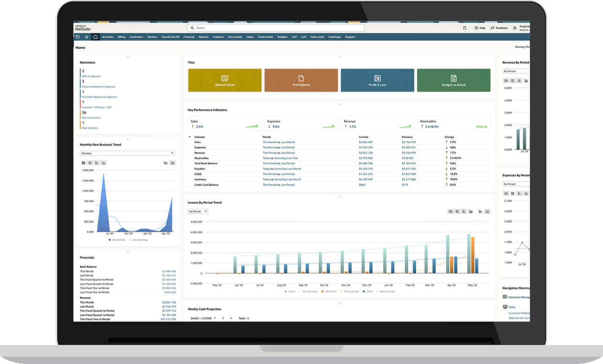Click the Bills to Approve reminder link
The height and width of the screenshot is (364, 603).
coord(91,76)
